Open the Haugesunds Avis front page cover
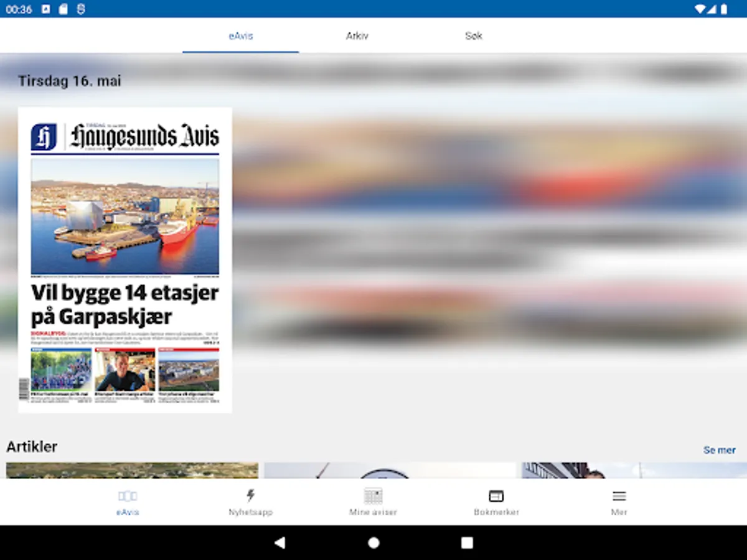The height and width of the screenshot is (560, 747). click(125, 260)
